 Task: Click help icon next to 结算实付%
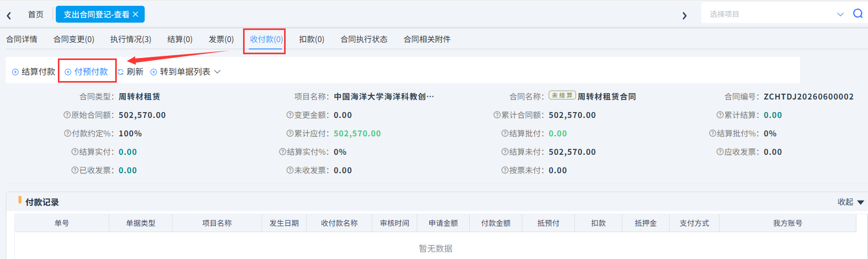click(x=282, y=152)
